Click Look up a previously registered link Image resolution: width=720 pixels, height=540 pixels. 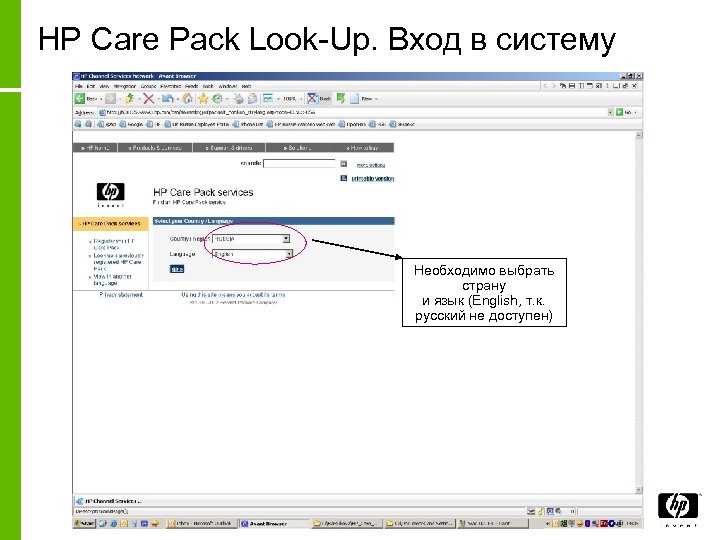point(118,262)
